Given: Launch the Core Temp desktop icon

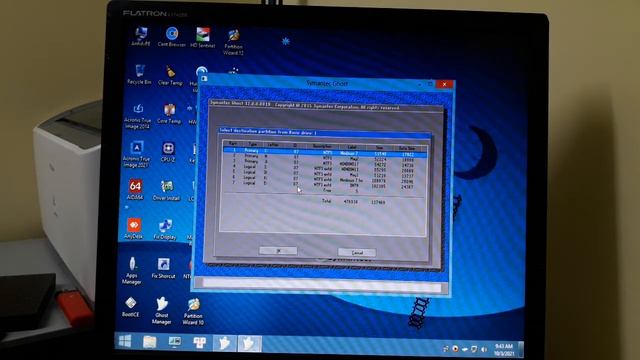Looking at the screenshot, I should pos(169,114).
